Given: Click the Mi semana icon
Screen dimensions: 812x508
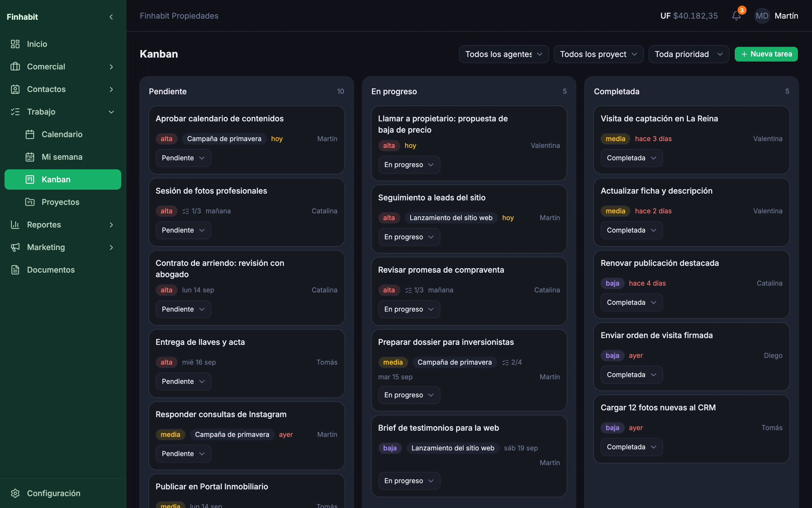Looking at the screenshot, I should click(30, 157).
